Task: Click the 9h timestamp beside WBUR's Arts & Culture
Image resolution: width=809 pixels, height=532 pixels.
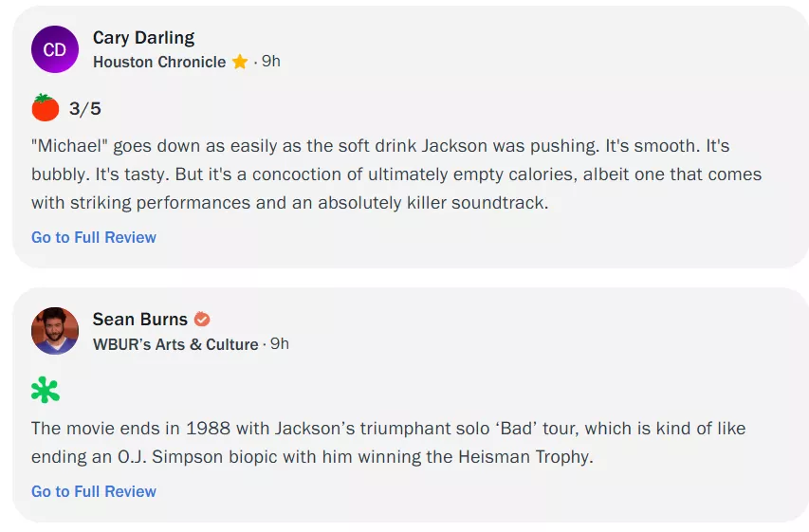Action: click(x=280, y=344)
